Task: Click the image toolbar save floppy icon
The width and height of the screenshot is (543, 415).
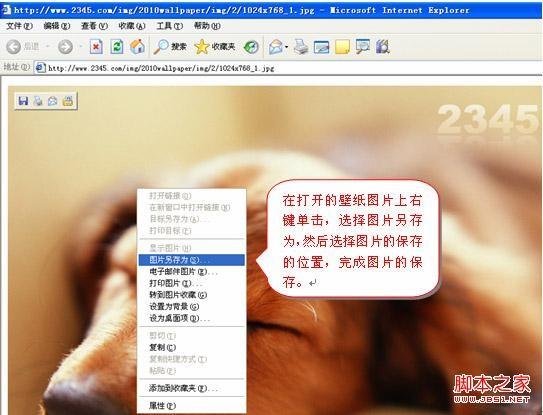Action: [23, 101]
